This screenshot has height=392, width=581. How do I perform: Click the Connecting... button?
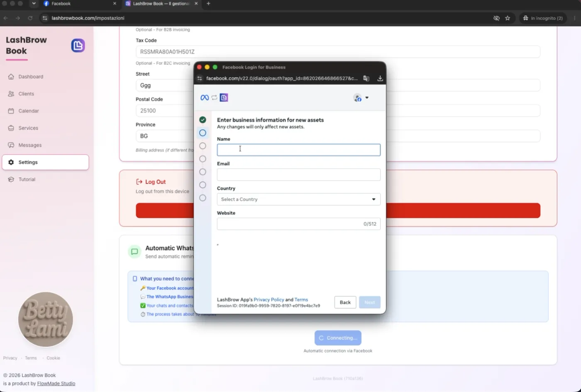coord(338,338)
